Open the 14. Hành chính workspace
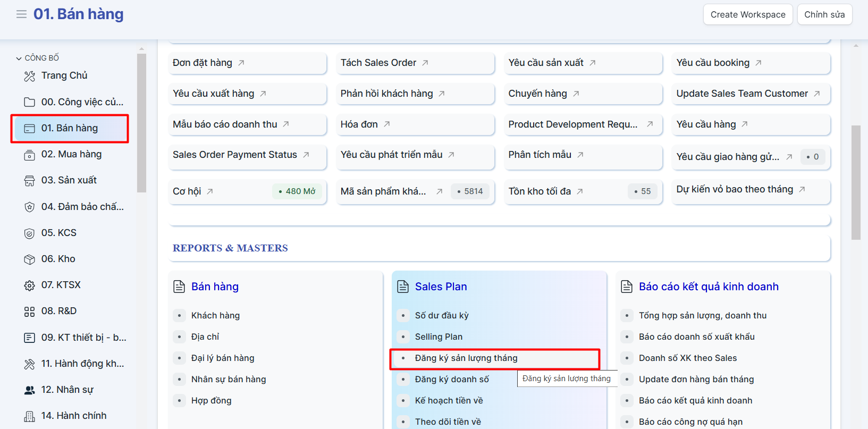Screen dimensions: 868x429 [x=74, y=416]
